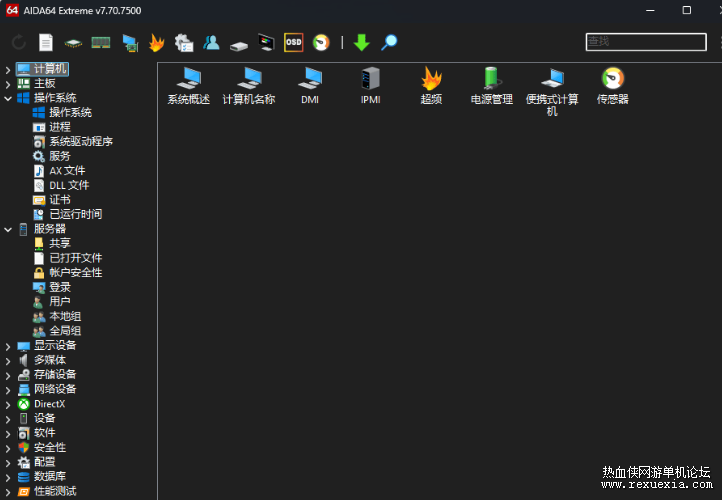
Task: Maximize the AIDA64 window
Action: [687, 10]
